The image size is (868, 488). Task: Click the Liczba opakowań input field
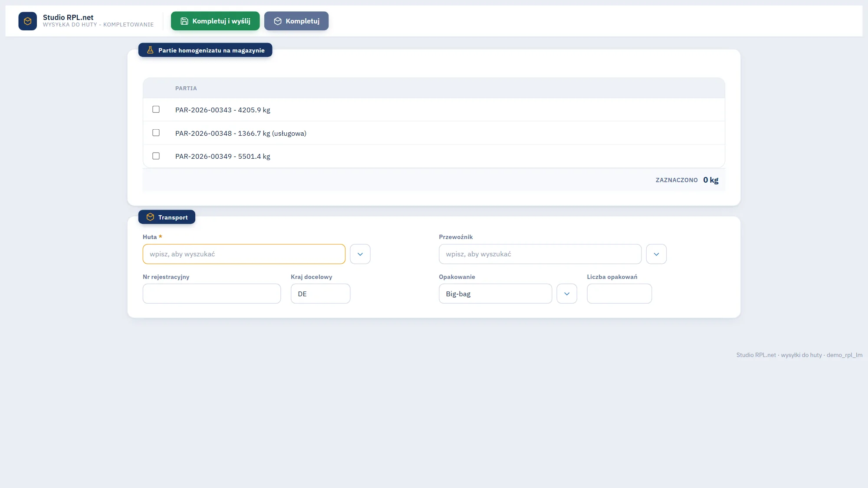click(x=619, y=294)
